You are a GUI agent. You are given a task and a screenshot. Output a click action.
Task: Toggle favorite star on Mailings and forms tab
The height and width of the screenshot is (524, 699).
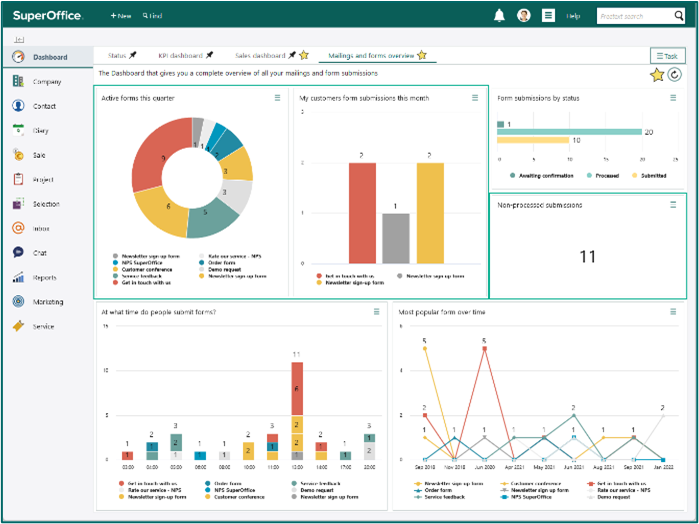pyautogui.click(x=422, y=55)
